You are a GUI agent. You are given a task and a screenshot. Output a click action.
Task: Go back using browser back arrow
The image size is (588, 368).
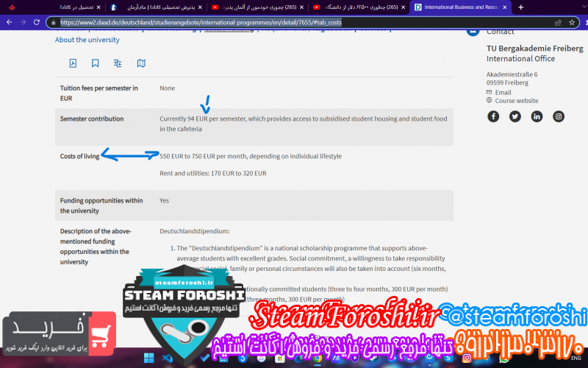click(9, 23)
